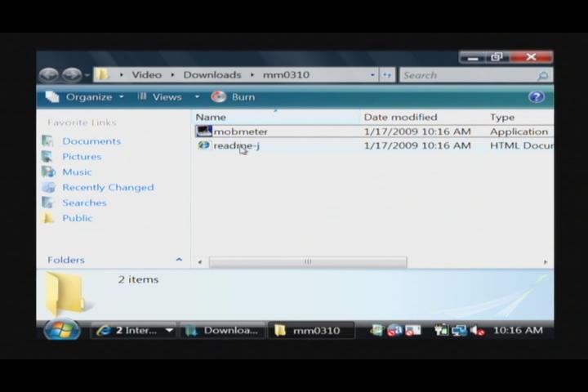588x392 pixels.
Task: Click the horizontal scrollbar thumb
Action: point(308,262)
